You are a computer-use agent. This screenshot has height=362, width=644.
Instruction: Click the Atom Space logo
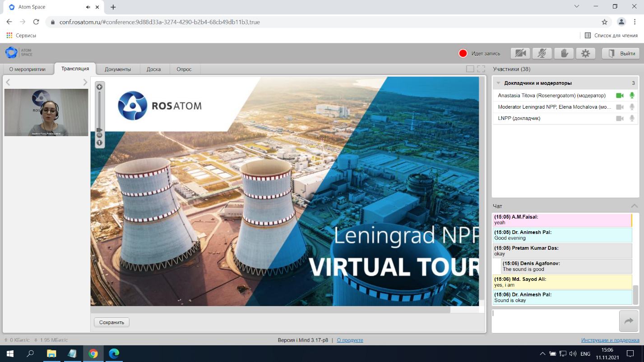19,52
